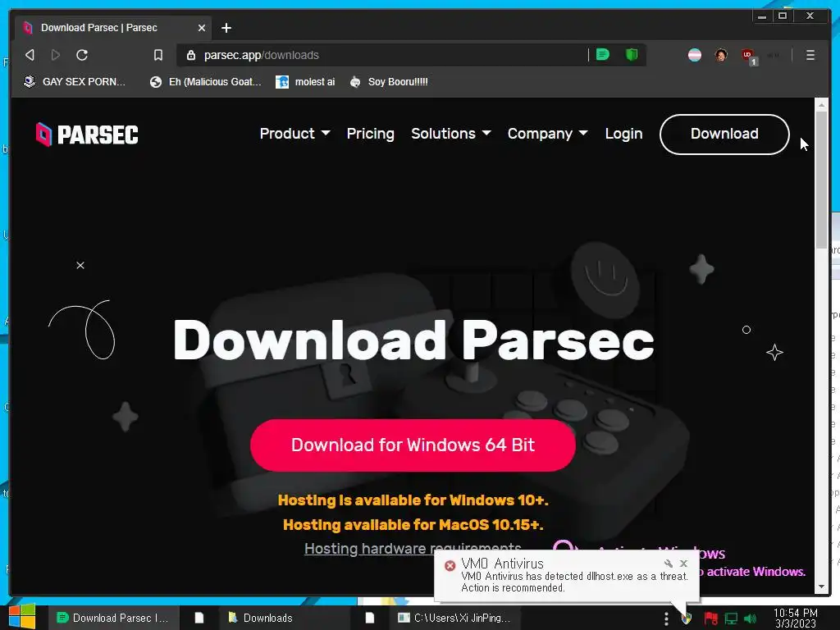Click the Login link
This screenshot has height=630, width=840.
click(623, 134)
